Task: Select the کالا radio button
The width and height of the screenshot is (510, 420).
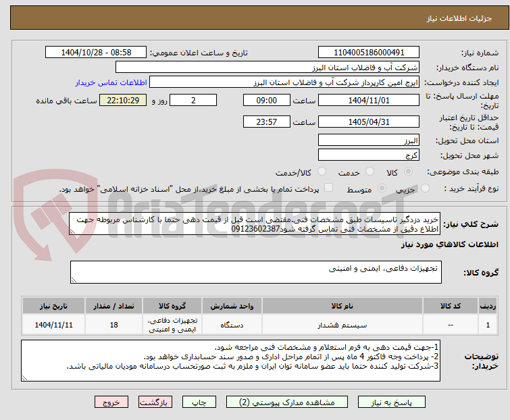Action: coord(408,172)
